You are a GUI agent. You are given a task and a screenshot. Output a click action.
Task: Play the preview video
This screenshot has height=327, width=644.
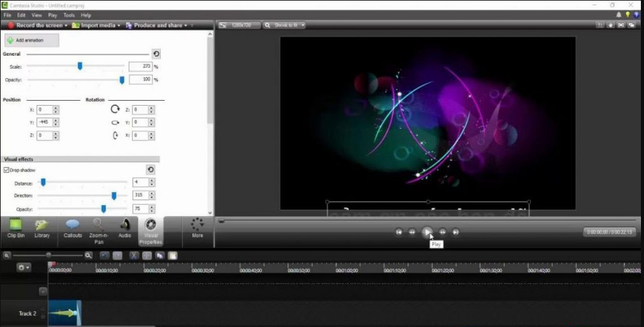coord(427,232)
